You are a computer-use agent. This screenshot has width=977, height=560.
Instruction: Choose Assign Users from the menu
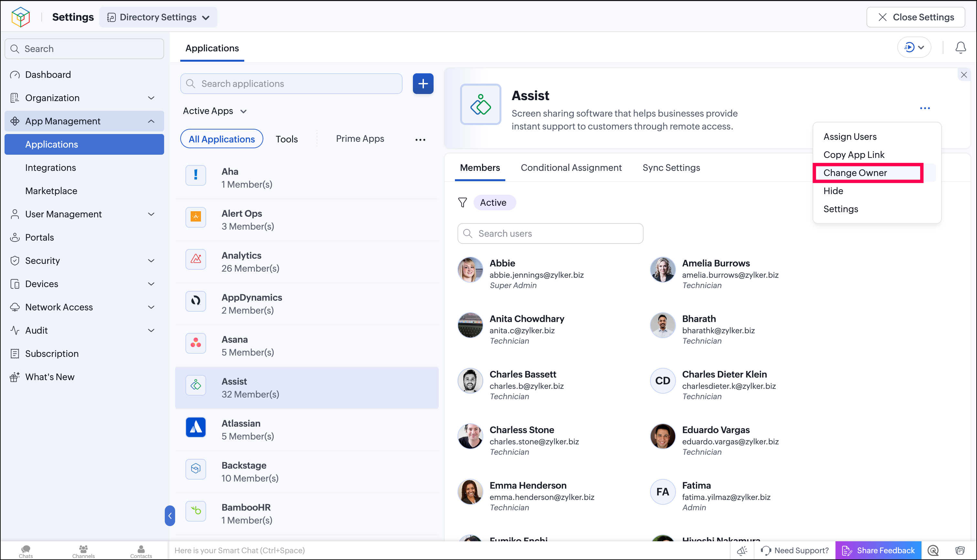coord(850,137)
